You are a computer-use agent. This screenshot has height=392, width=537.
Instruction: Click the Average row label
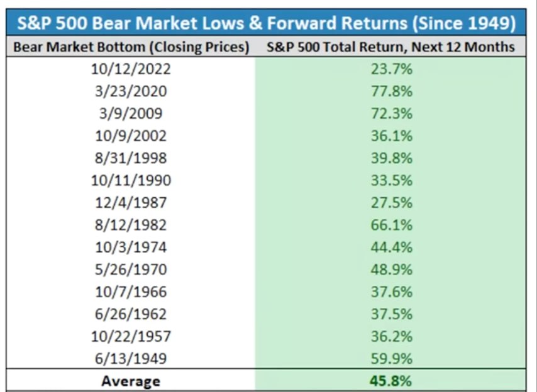coord(131,381)
